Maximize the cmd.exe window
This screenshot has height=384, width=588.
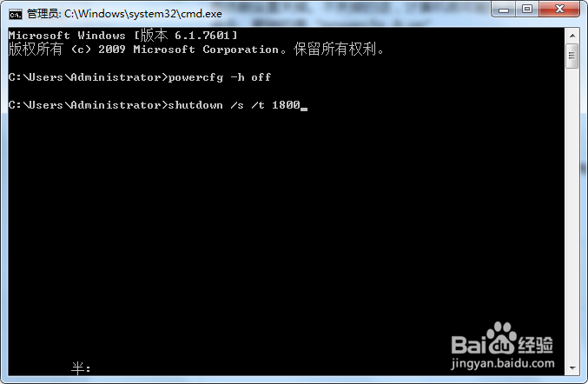(x=527, y=9)
